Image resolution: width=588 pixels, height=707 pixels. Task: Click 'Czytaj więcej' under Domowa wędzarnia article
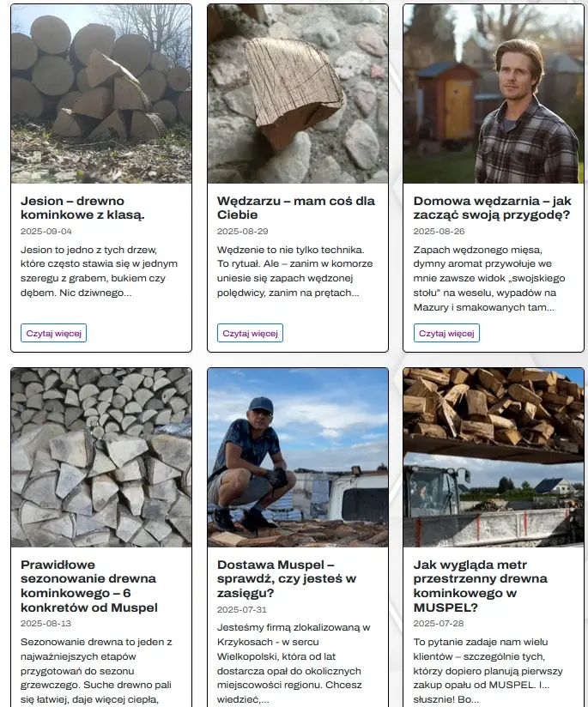click(x=446, y=333)
